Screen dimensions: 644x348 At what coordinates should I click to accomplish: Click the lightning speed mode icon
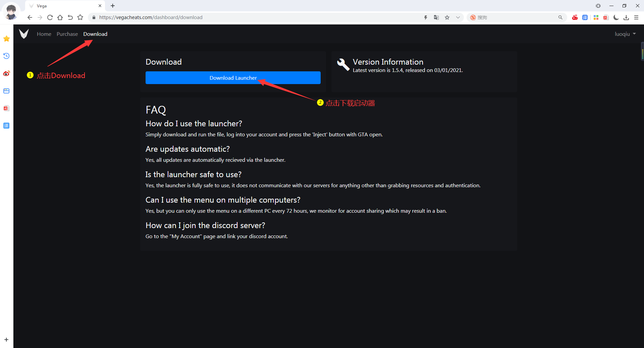point(426,17)
